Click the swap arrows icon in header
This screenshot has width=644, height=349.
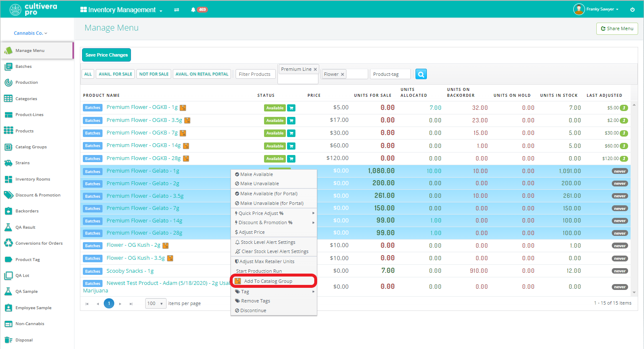point(177,10)
